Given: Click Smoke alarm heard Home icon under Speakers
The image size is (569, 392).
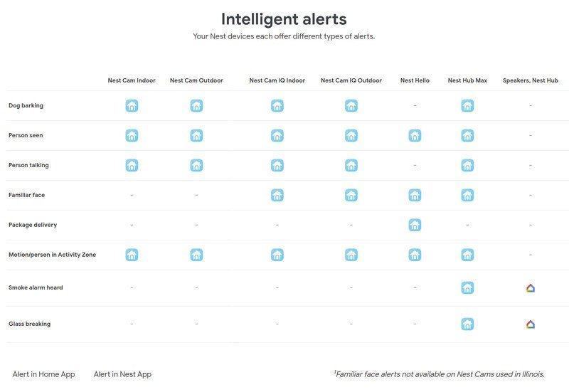Looking at the screenshot, I should tap(531, 288).
